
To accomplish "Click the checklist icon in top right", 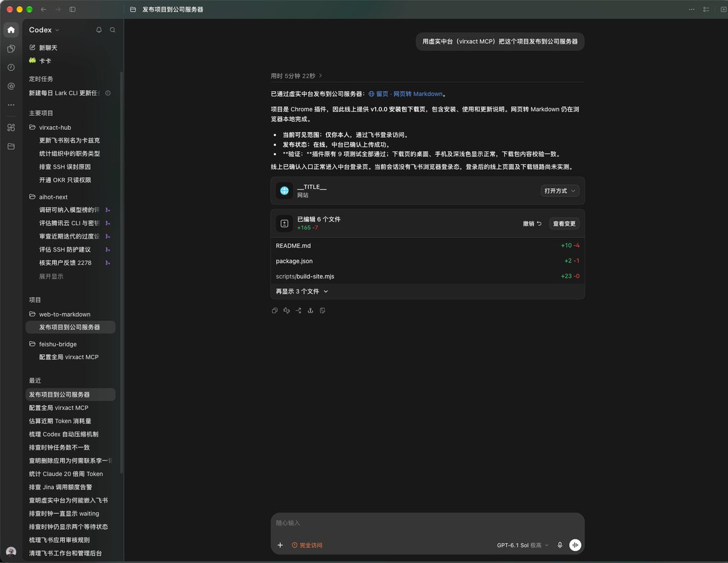I will pos(706,10).
